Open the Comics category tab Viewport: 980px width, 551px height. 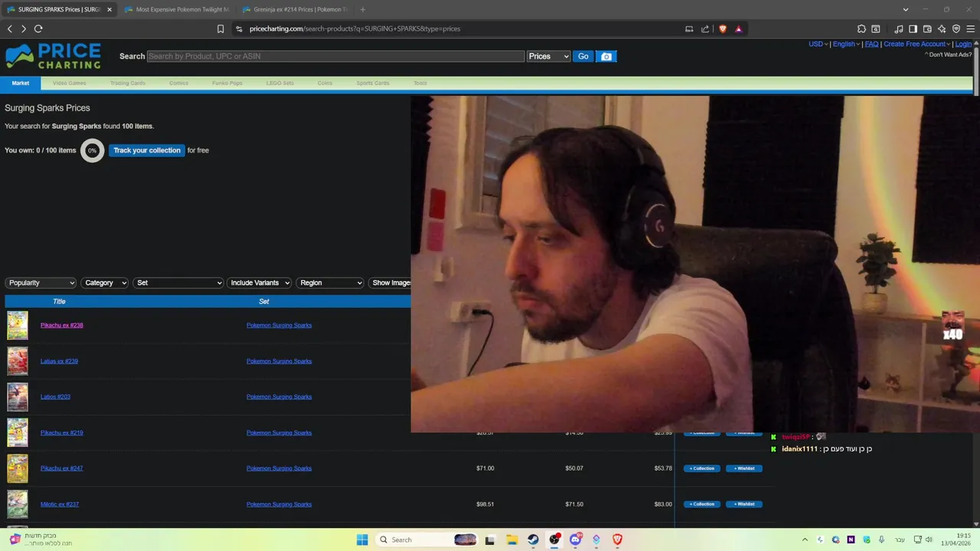click(x=178, y=83)
